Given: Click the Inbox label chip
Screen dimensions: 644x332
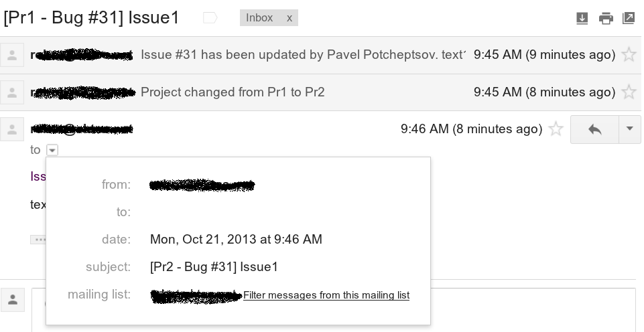Looking at the screenshot, I should [x=259, y=18].
